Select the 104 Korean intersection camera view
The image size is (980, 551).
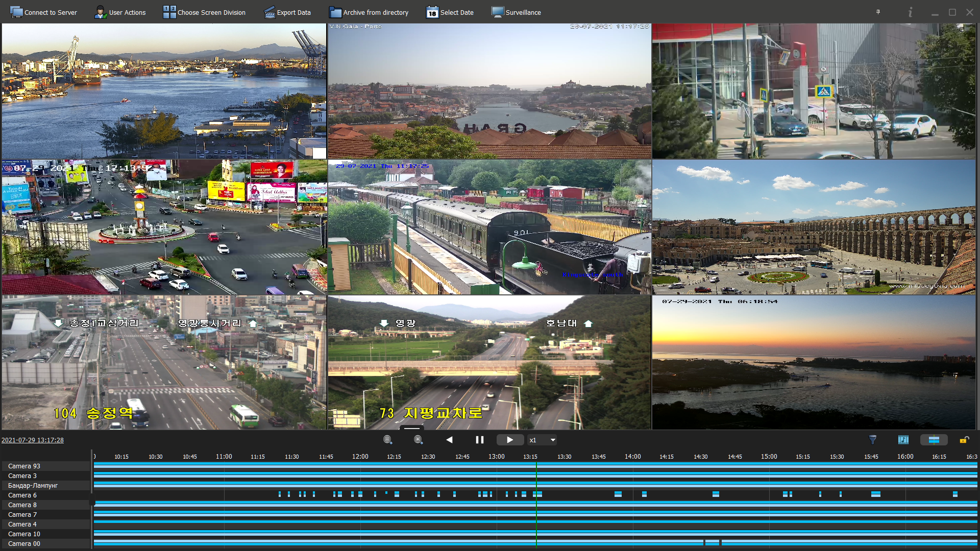[164, 363]
